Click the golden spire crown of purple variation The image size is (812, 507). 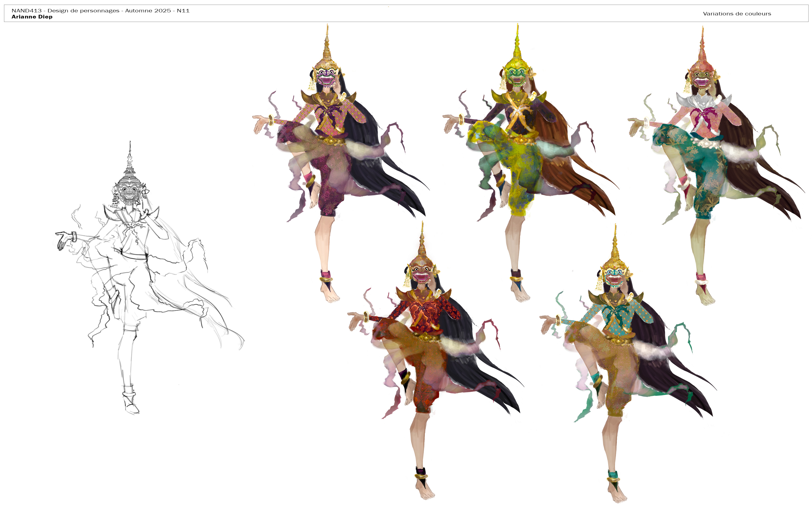(327, 47)
